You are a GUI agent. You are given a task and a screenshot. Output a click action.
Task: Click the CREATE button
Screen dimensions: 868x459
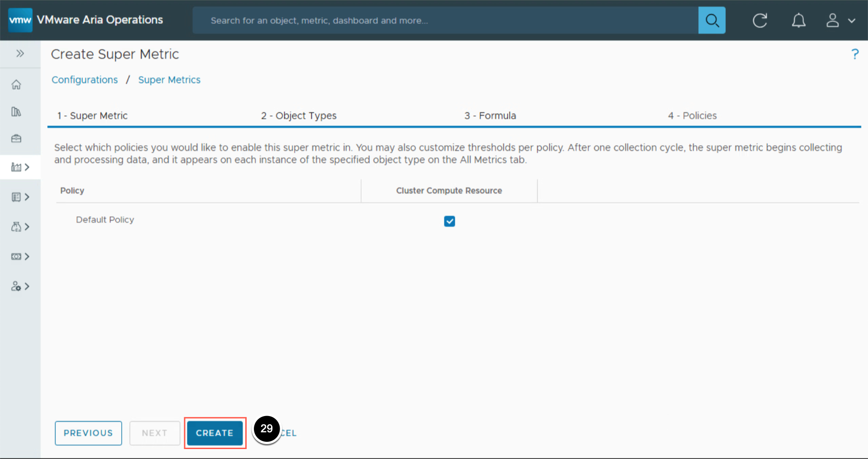[215, 433]
